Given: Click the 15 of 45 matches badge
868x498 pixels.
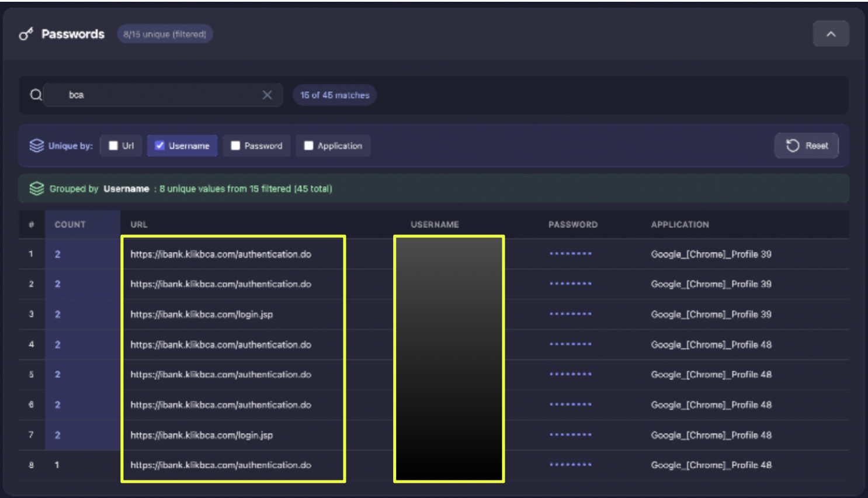Looking at the screenshot, I should click(x=335, y=95).
